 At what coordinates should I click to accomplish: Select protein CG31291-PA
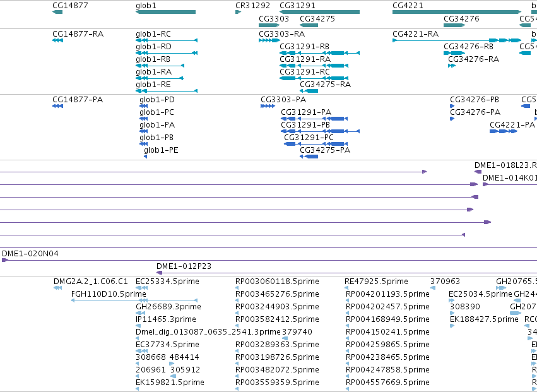[x=314, y=119]
